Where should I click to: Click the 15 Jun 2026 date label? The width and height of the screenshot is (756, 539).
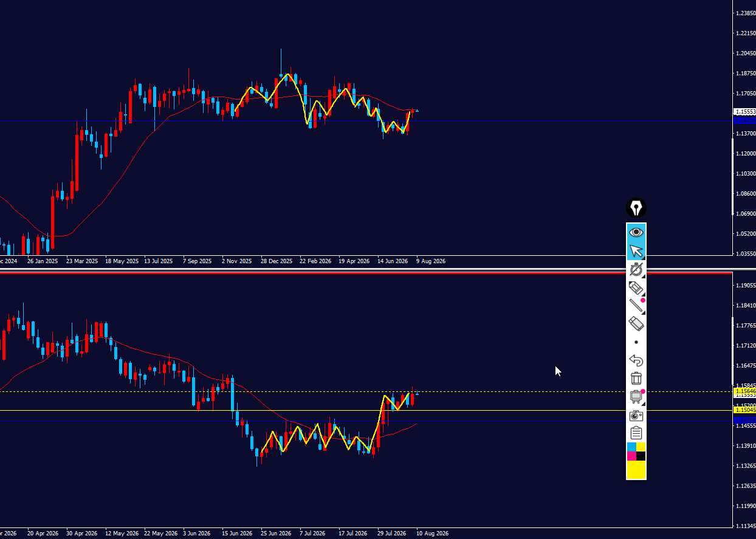237,534
